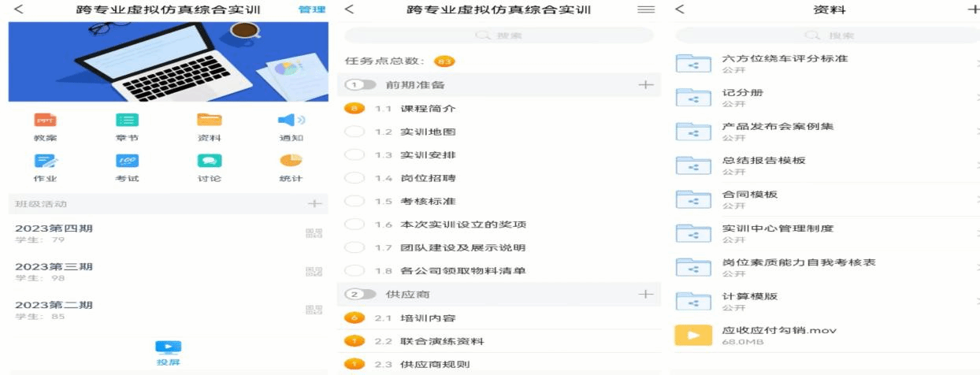The height and width of the screenshot is (375, 980).
Task: Expand the 前期准备 section plus sign
Action: (x=645, y=84)
